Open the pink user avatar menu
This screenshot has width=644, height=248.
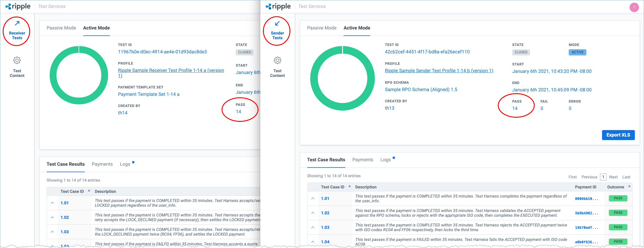(x=634, y=7)
